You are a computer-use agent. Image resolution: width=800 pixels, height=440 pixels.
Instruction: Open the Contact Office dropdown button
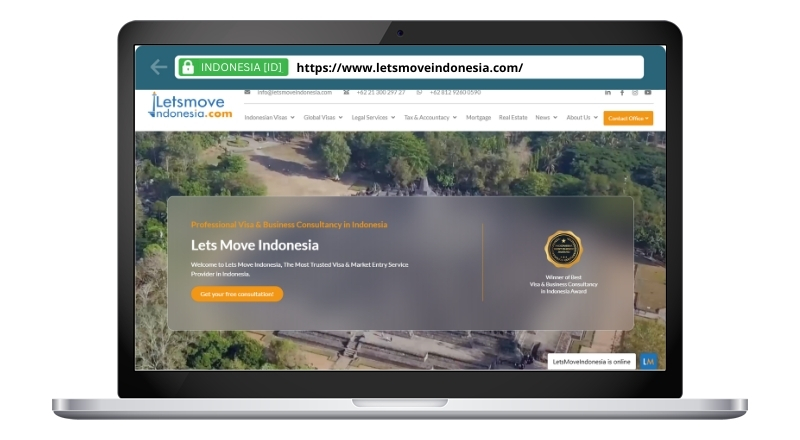point(628,118)
